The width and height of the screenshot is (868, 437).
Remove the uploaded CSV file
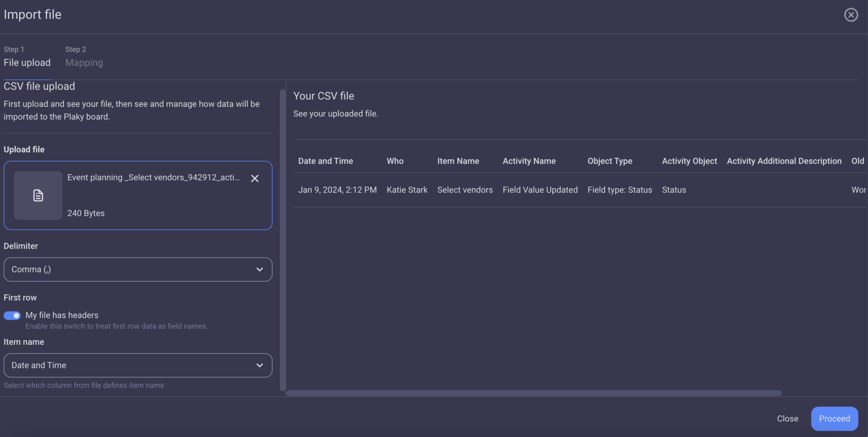click(254, 178)
